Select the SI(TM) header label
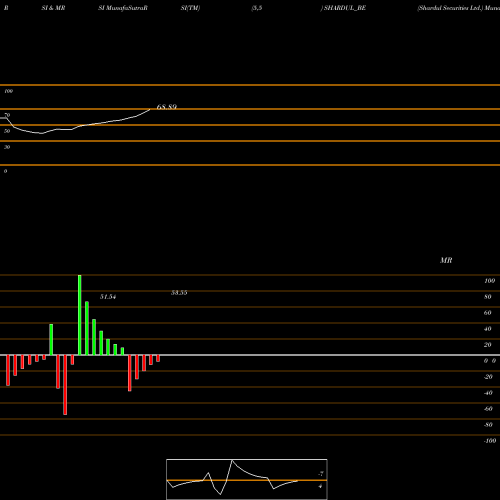Screen dimensions: 500x500 point(190,8)
